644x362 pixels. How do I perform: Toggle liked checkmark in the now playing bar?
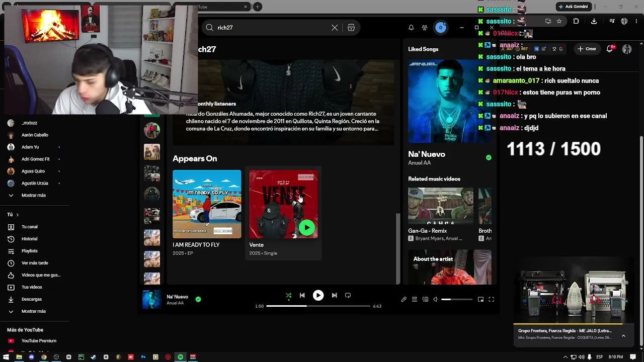198,299
